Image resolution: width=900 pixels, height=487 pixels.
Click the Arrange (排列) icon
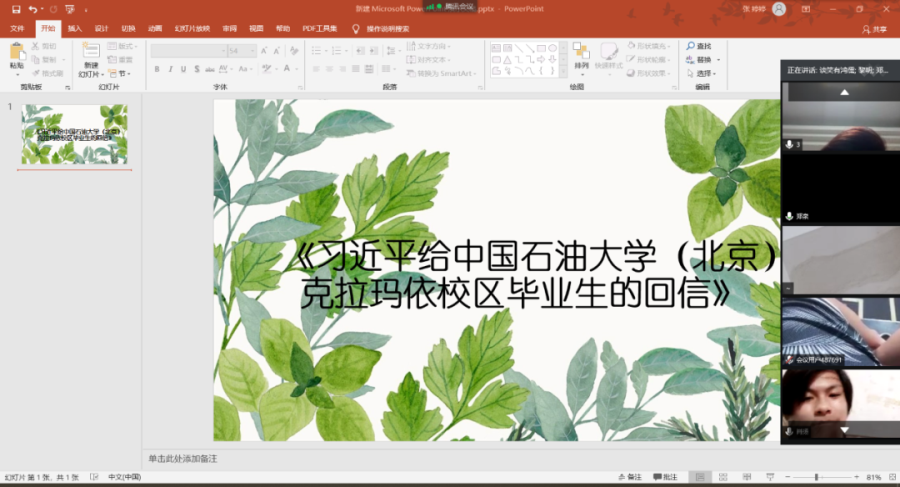pos(581,52)
